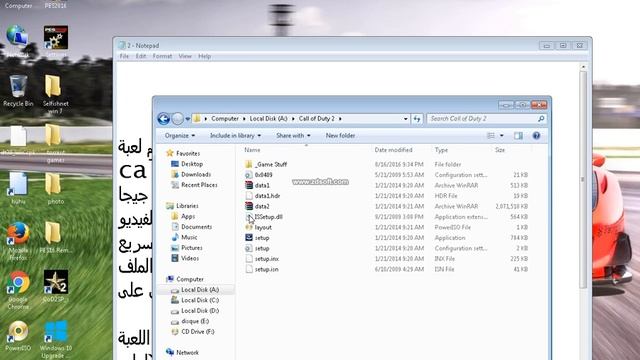Viewport: 640px width, 360px height.
Task: Click the search magnifier icon in Explorer
Action: [541, 119]
